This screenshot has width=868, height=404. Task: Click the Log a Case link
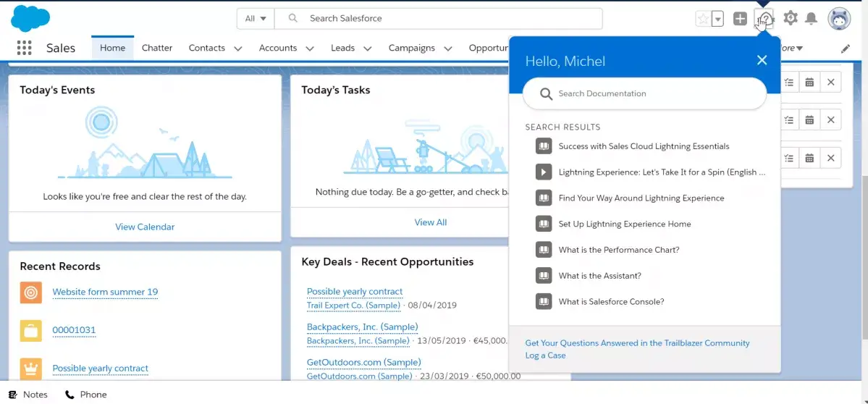coord(545,355)
